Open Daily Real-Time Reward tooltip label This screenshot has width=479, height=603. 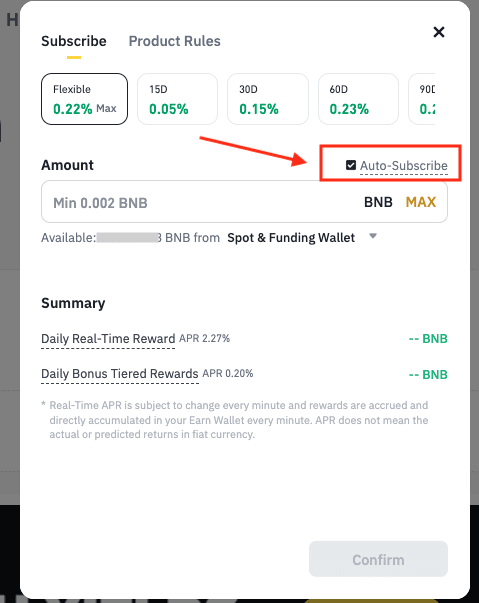(x=108, y=339)
